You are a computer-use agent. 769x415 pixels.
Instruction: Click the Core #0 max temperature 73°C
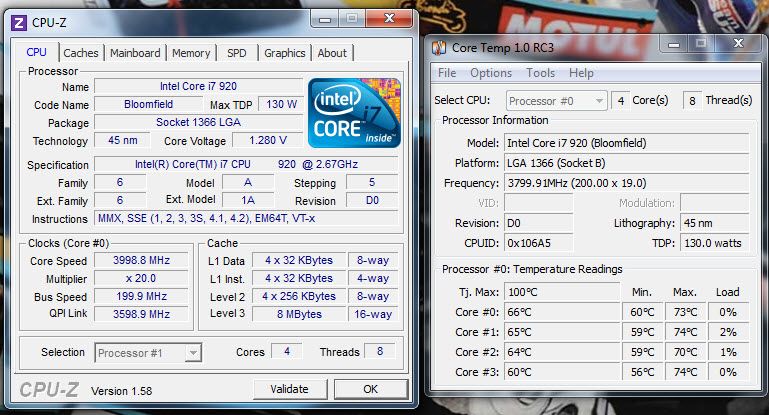point(685,312)
